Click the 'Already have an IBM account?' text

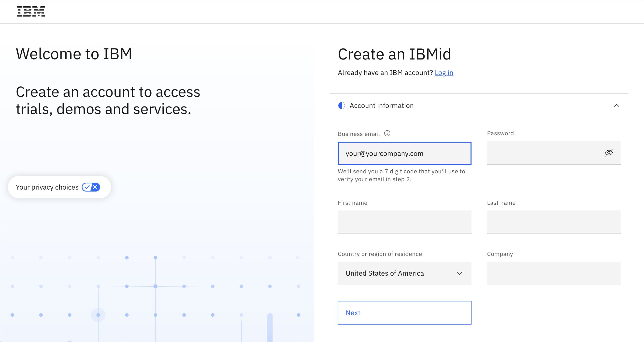tap(385, 73)
